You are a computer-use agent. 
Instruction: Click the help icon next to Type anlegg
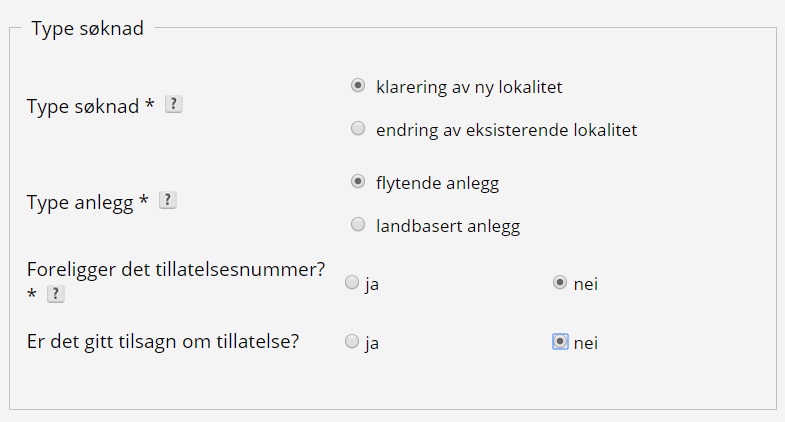[x=168, y=201]
